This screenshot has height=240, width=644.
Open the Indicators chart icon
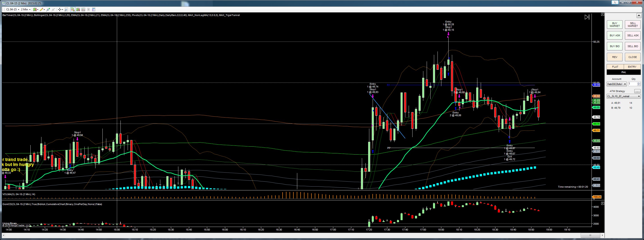coord(83,9)
